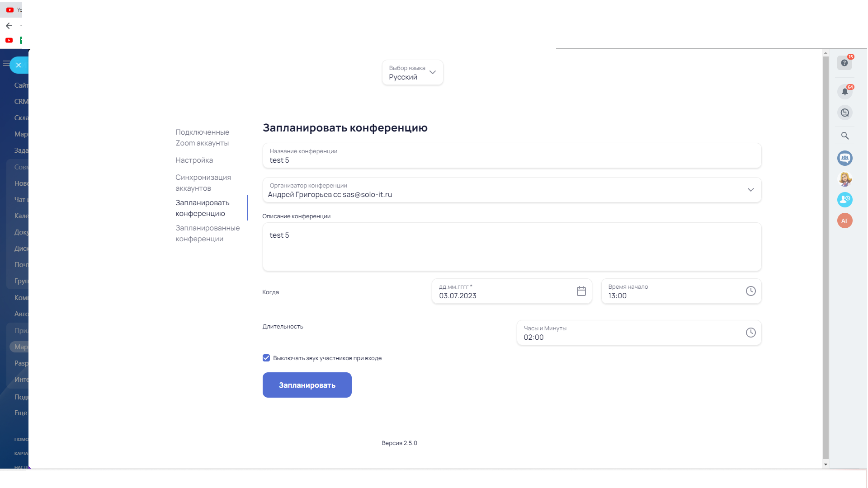Go to Синхронизация аккаунтов section
Image resolution: width=868 pixels, height=488 pixels.
[203, 183]
